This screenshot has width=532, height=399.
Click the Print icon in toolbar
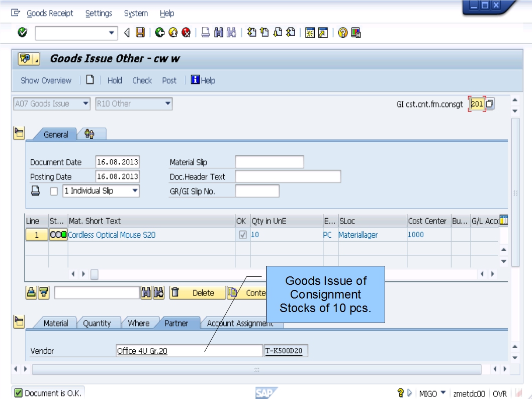[206, 33]
